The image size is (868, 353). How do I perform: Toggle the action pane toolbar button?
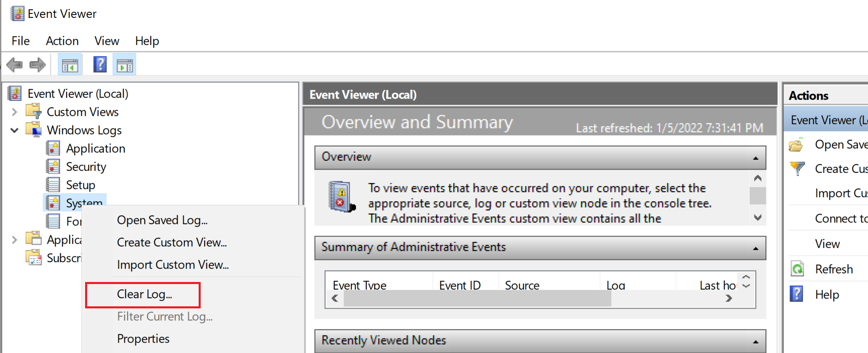pyautogui.click(x=124, y=64)
